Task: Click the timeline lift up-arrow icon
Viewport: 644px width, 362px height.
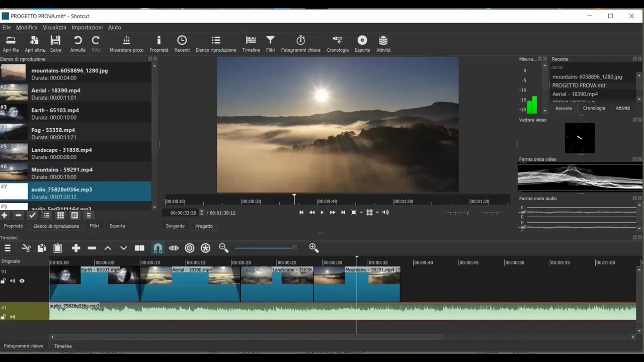Action: point(108,248)
